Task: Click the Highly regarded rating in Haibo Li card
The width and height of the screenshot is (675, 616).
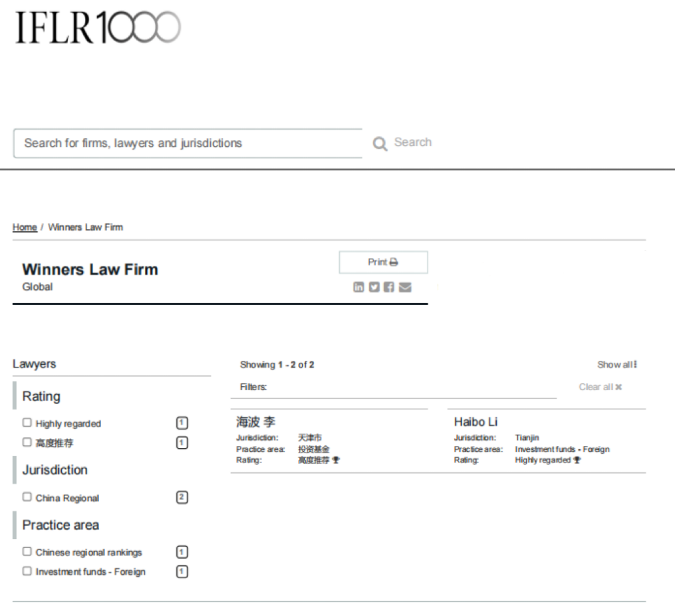Action: (543, 461)
